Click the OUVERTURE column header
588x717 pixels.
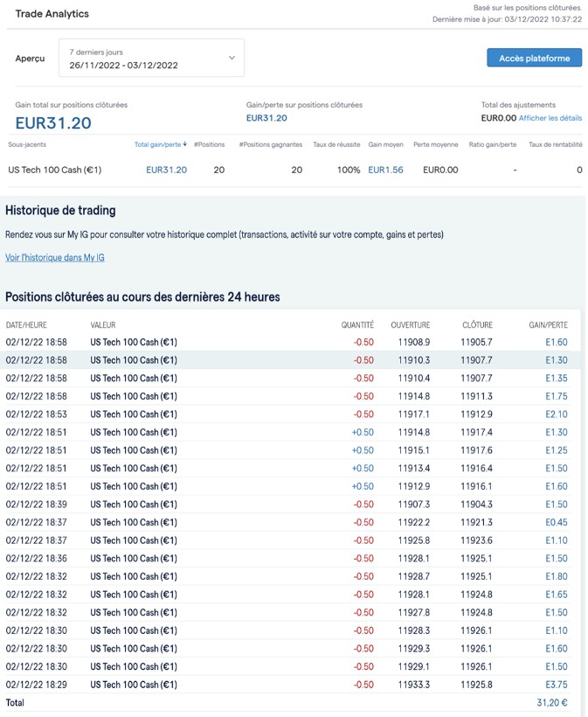[x=411, y=325]
